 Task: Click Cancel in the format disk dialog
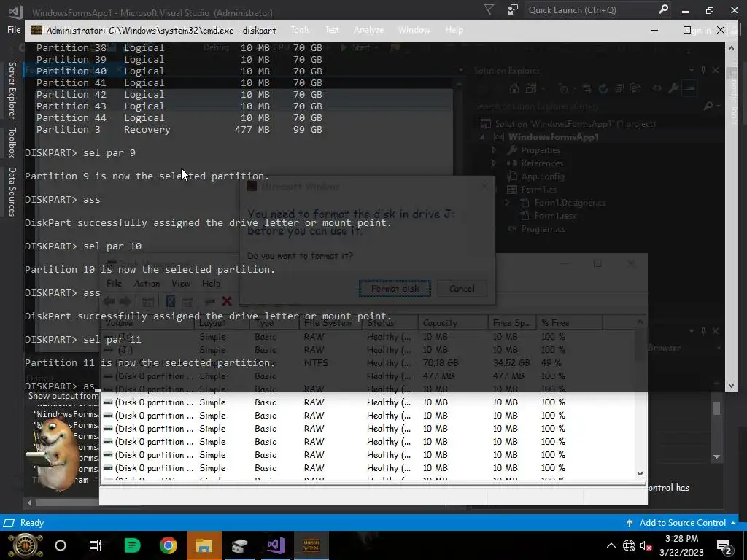pyautogui.click(x=462, y=289)
